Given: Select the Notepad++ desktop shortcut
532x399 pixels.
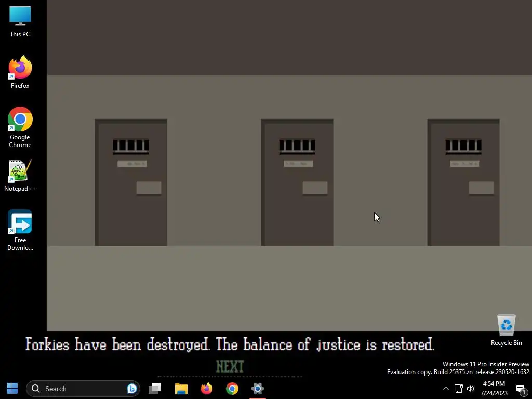Looking at the screenshot, I should click(x=20, y=176).
